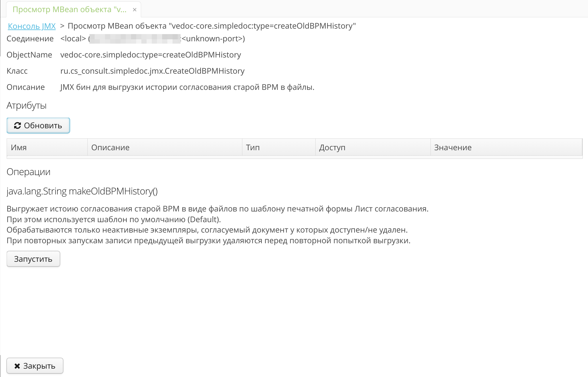This screenshot has width=588, height=377.
Task: Click the Описание column header
Action: (110, 147)
